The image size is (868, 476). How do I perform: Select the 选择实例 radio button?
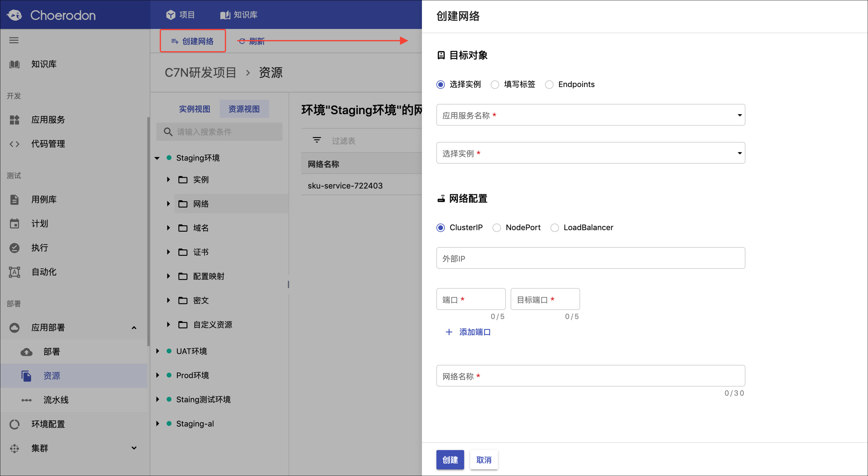coord(441,85)
